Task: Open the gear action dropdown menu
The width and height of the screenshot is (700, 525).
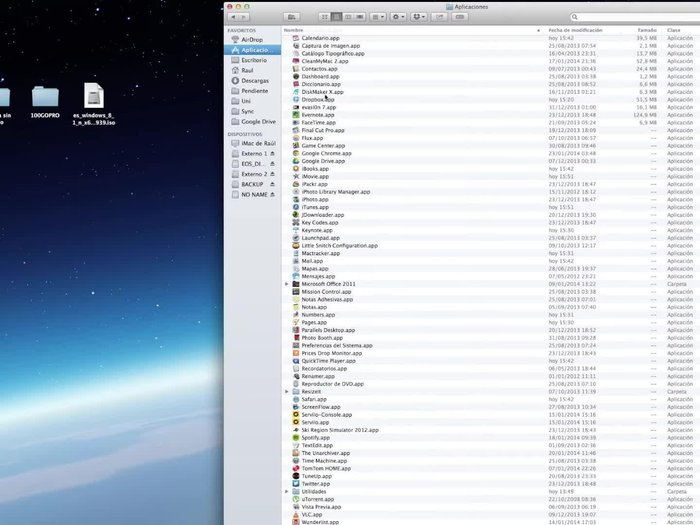Action: [400, 17]
